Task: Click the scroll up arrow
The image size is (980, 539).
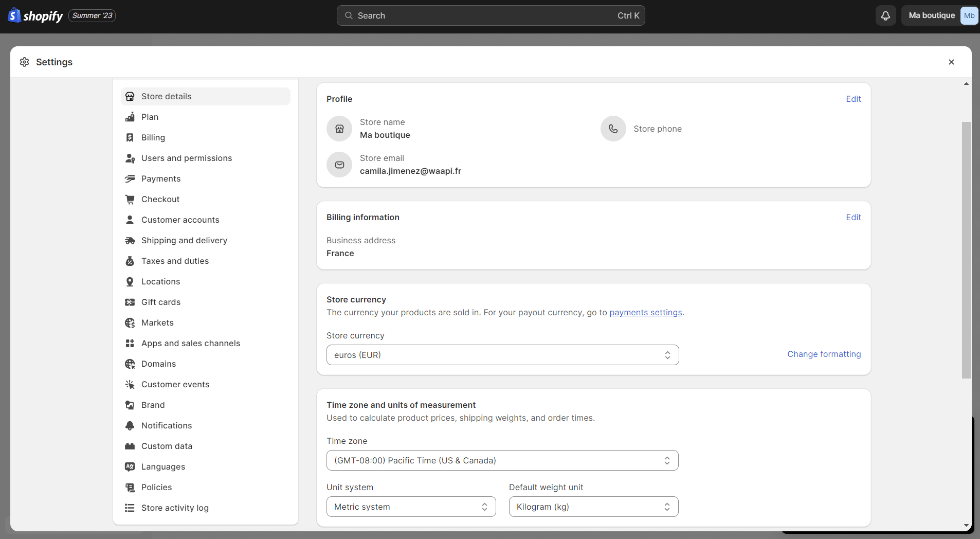Action: (x=966, y=83)
